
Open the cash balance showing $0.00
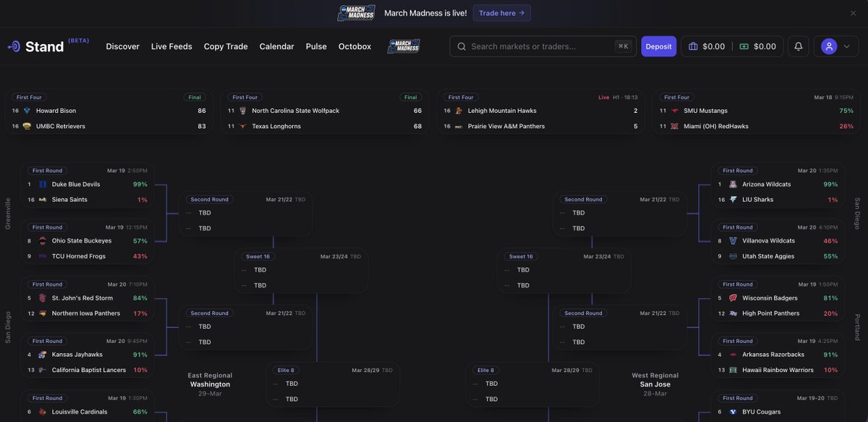click(757, 46)
